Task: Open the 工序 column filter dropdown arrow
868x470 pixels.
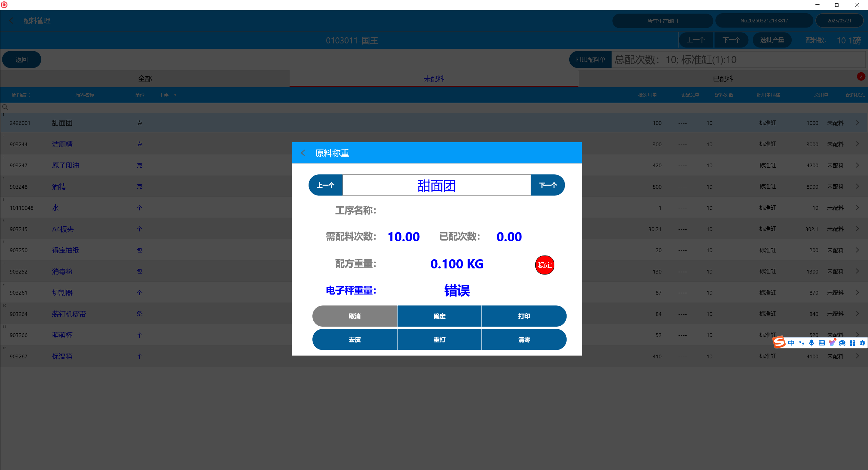Action: (x=175, y=95)
